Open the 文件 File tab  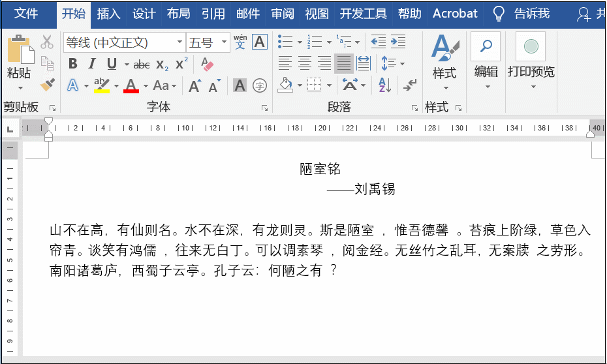[x=26, y=14]
